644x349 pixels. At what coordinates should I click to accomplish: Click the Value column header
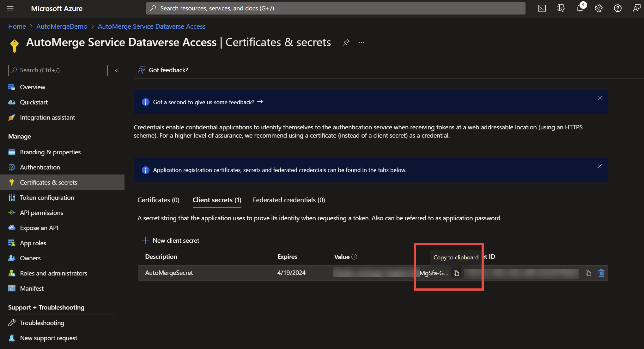point(342,257)
